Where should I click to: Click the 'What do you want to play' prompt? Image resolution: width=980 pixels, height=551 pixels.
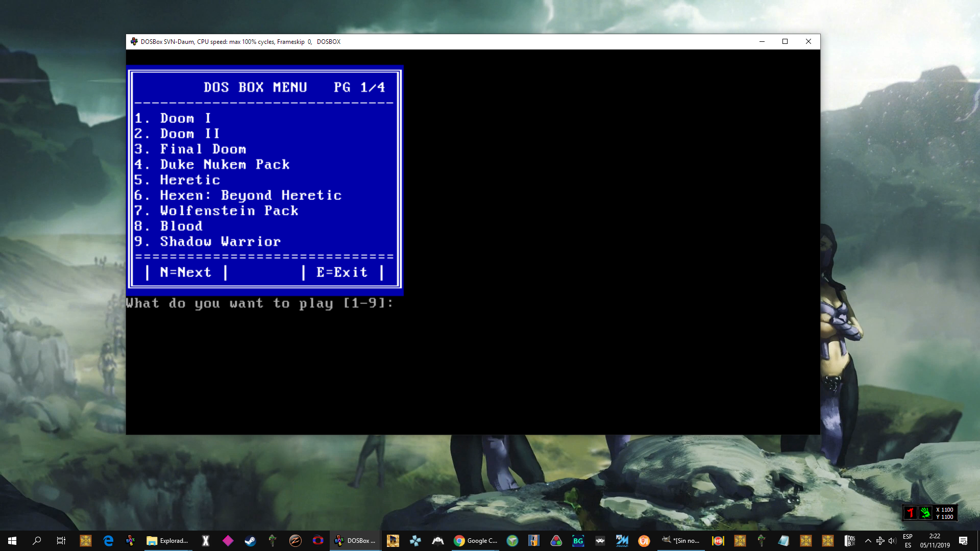pos(259,304)
